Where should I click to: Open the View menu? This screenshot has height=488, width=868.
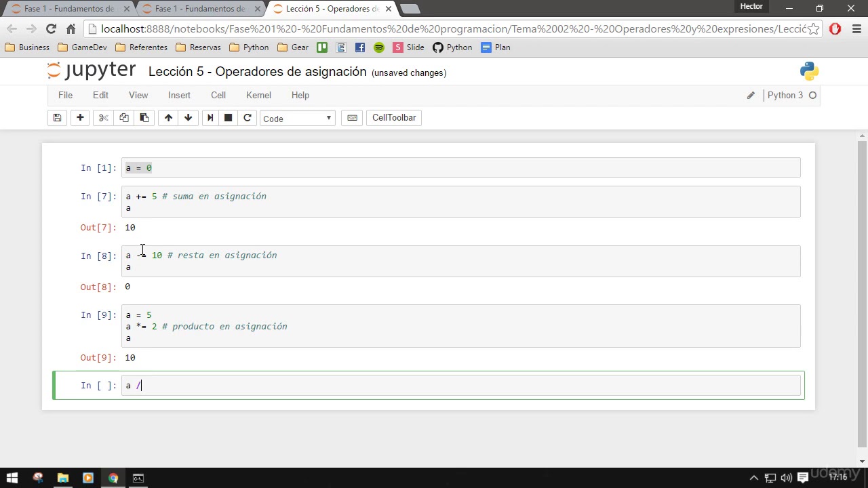138,96
